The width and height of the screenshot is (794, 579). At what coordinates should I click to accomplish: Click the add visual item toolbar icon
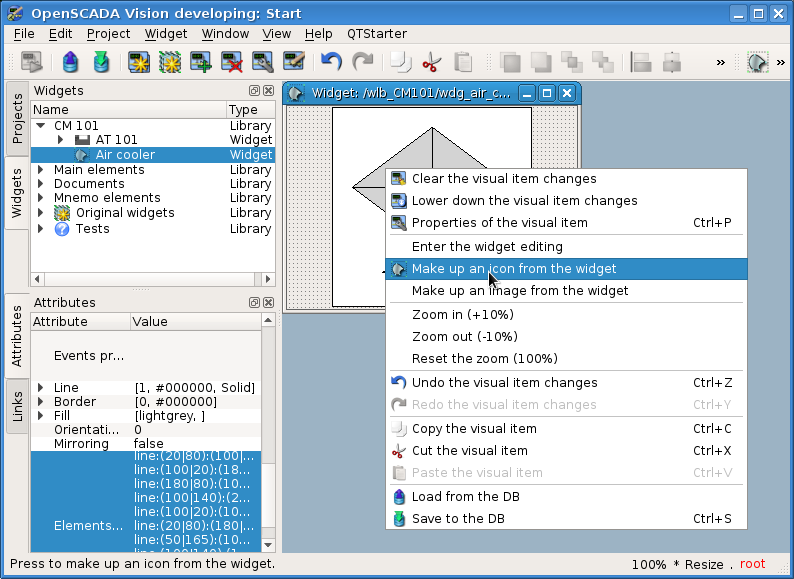pos(201,62)
